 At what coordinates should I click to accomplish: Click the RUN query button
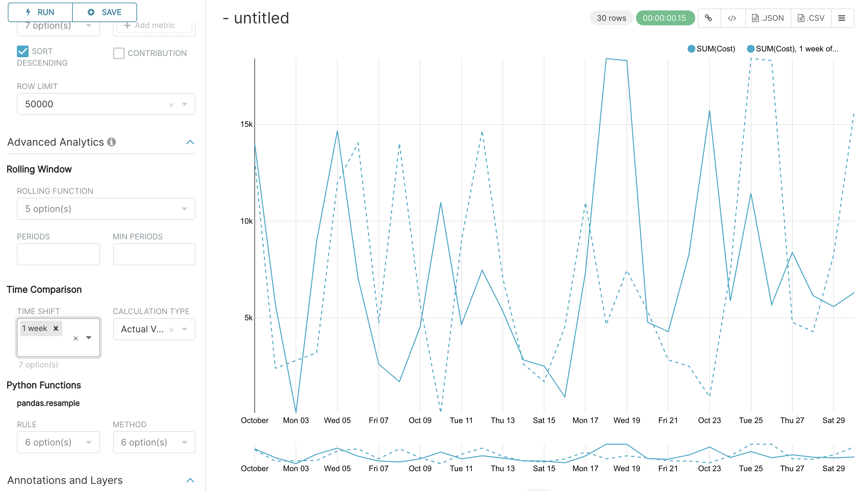click(x=40, y=12)
